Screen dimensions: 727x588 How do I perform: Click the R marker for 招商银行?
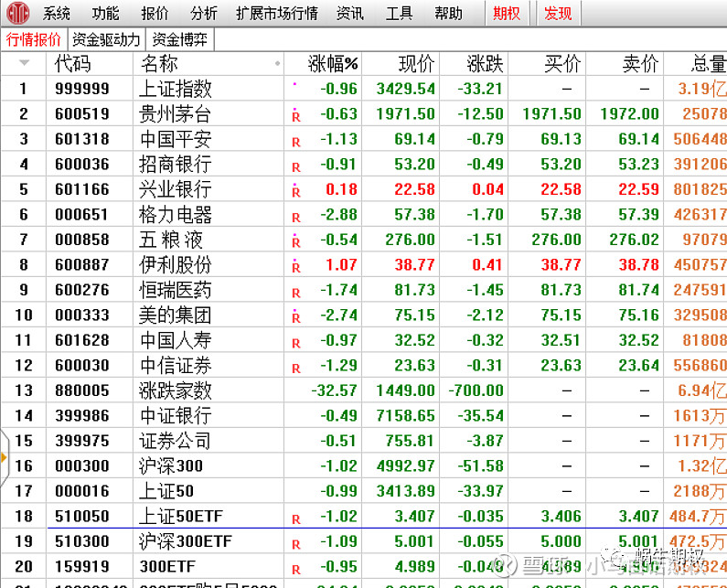pyautogui.click(x=295, y=167)
